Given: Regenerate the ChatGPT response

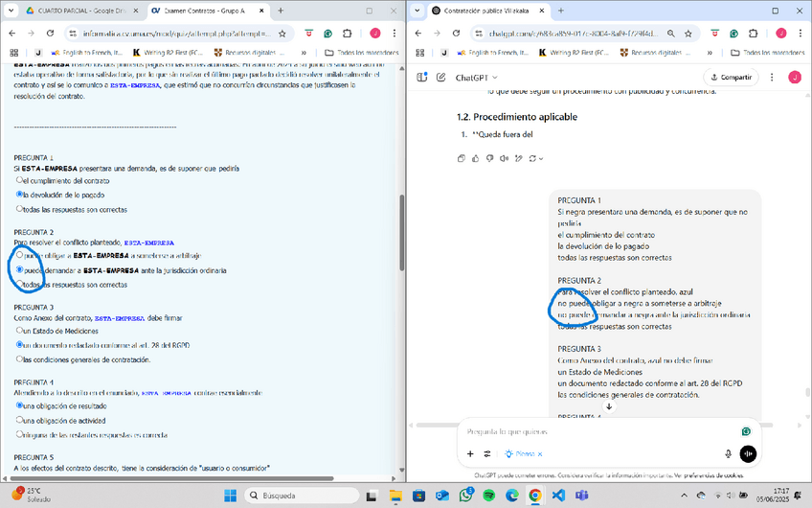Looking at the screenshot, I should [532, 158].
